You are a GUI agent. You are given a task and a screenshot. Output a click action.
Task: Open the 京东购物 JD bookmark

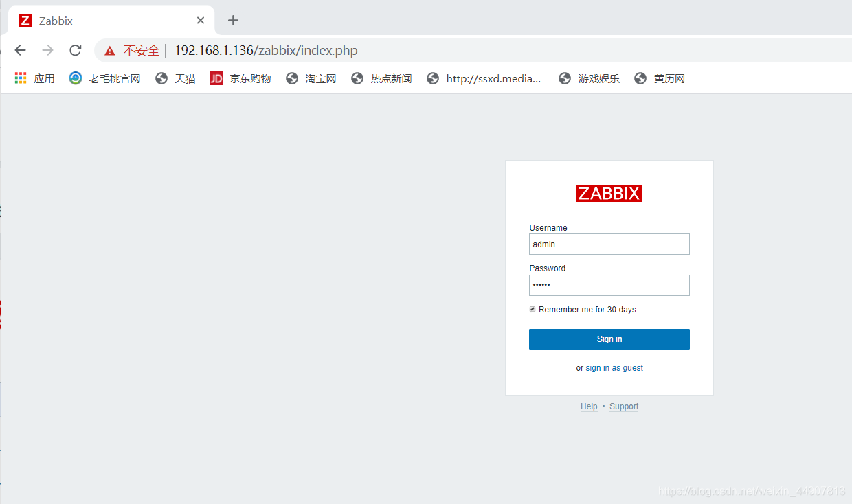click(x=240, y=78)
